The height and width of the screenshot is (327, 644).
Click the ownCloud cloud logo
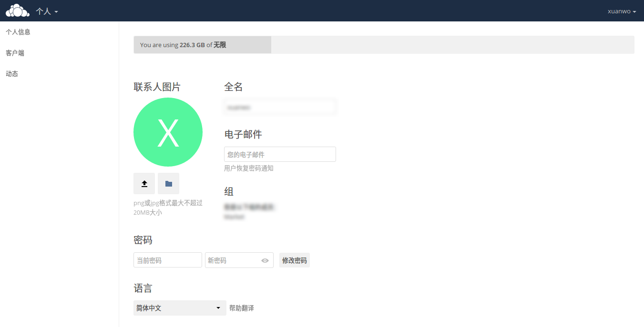[17, 10]
